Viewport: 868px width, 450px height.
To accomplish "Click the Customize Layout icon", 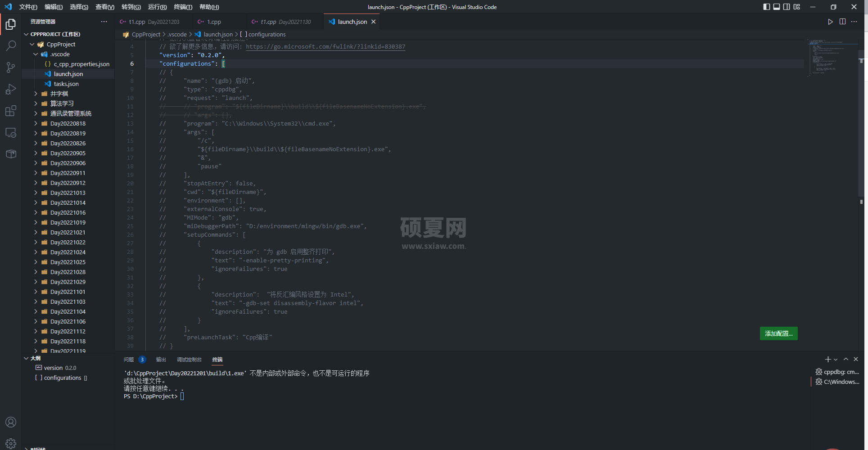I will [x=796, y=7].
